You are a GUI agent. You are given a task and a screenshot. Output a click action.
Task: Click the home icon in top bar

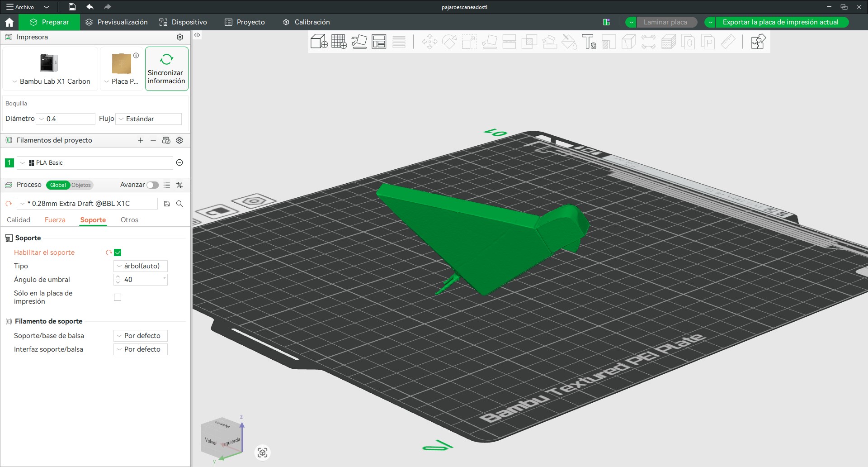(x=9, y=22)
